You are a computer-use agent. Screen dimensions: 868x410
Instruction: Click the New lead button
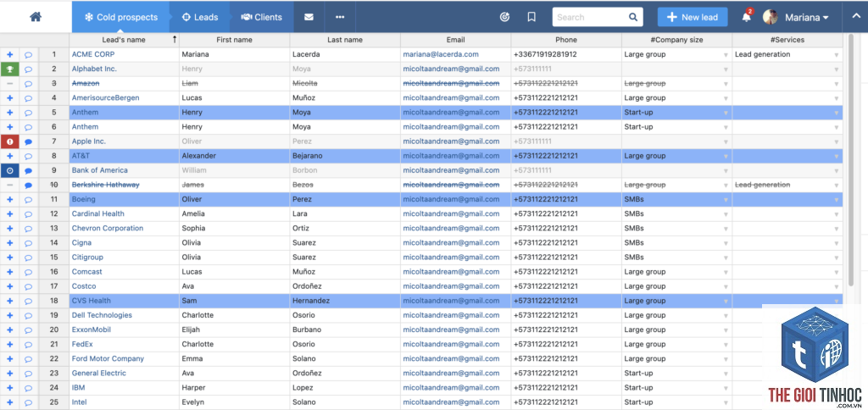[692, 17]
